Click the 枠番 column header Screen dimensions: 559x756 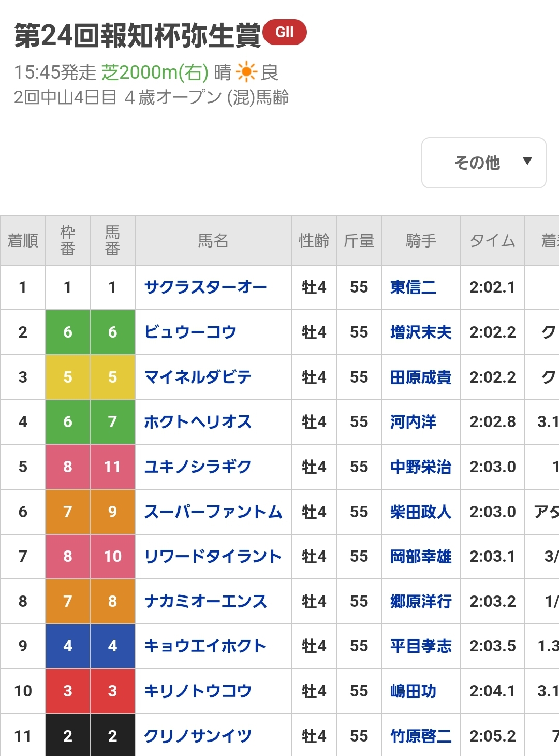pyautogui.click(x=68, y=240)
